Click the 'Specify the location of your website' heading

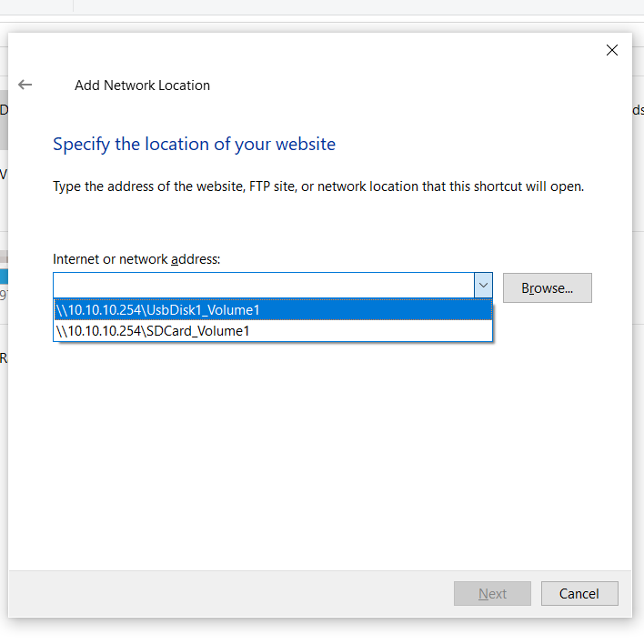pyautogui.click(x=195, y=144)
